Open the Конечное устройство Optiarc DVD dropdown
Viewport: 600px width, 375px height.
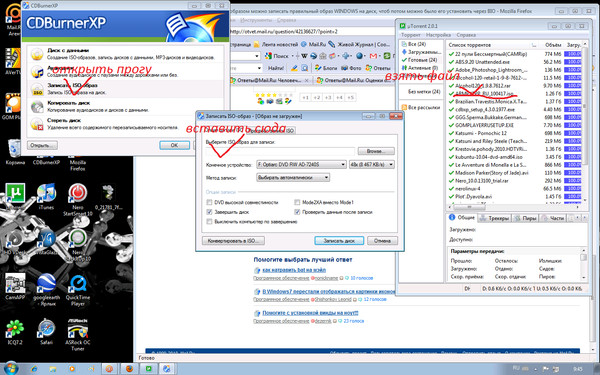tap(301, 165)
